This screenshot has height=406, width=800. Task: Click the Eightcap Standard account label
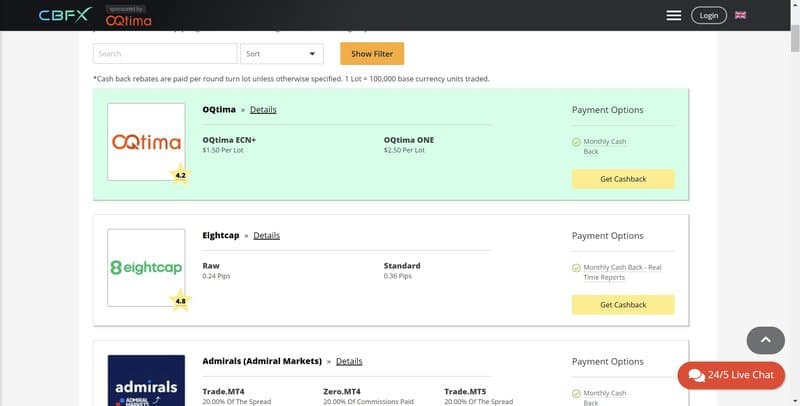coord(402,266)
